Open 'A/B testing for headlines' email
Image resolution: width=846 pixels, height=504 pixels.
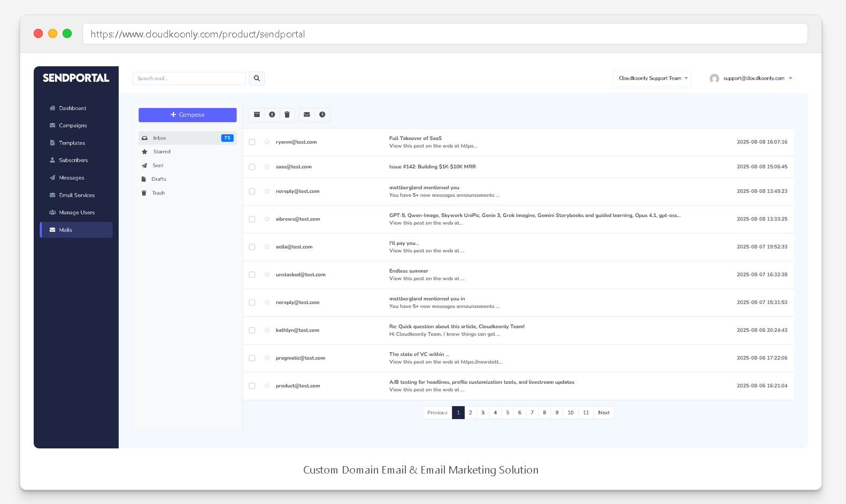[x=482, y=382]
